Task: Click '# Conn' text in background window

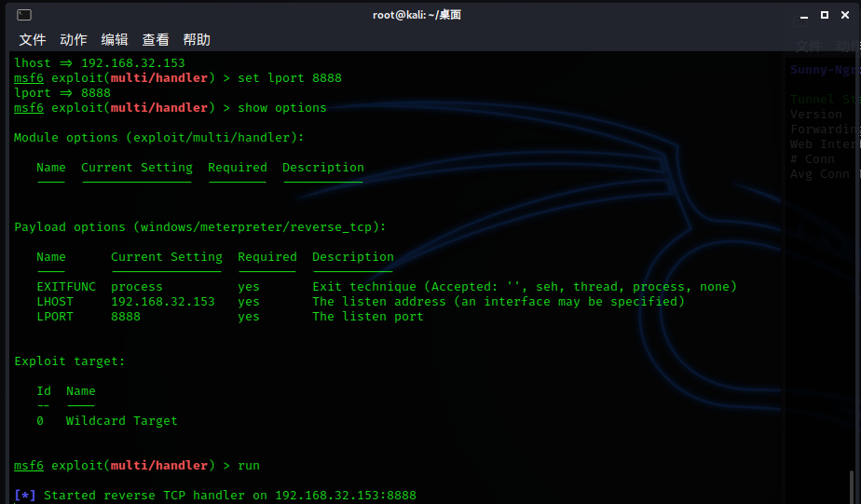Action: click(813, 159)
